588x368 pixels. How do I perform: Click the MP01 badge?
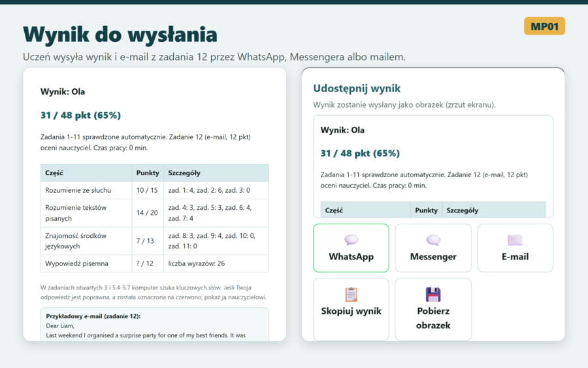click(544, 26)
